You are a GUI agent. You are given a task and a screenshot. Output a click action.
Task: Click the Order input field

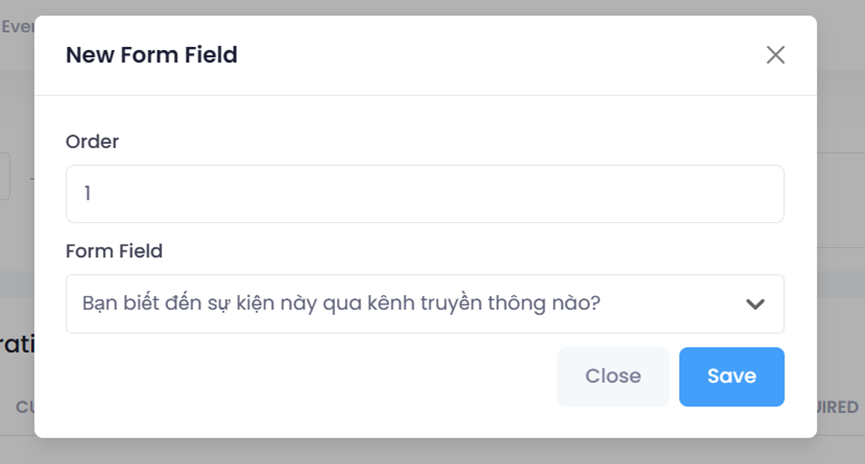425,194
